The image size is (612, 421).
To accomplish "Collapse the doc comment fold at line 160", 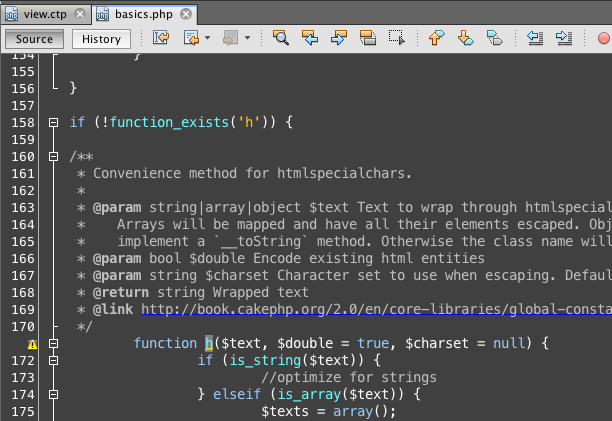I will [x=53, y=156].
